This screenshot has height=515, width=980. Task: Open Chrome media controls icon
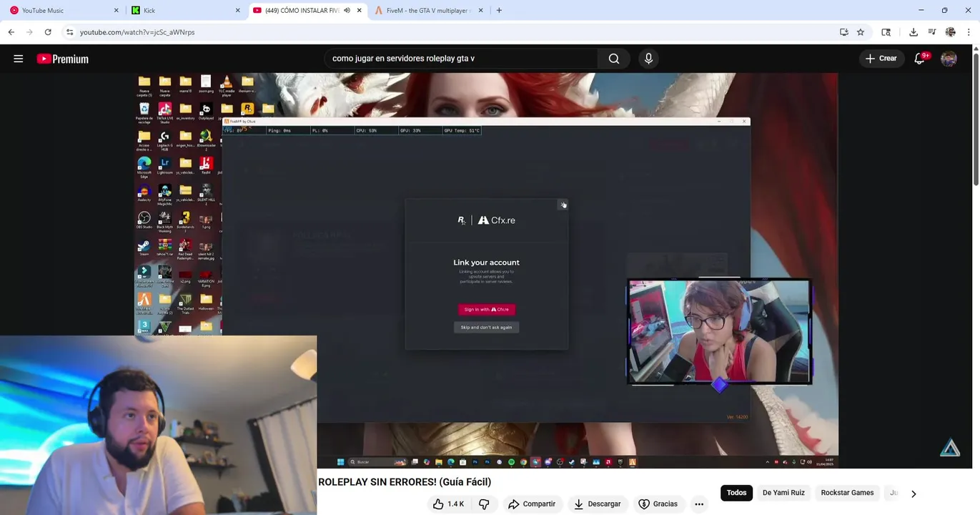click(x=932, y=32)
